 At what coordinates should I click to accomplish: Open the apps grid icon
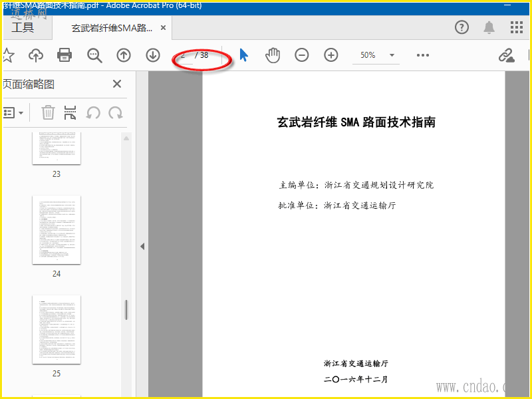[x=517, y=27]
